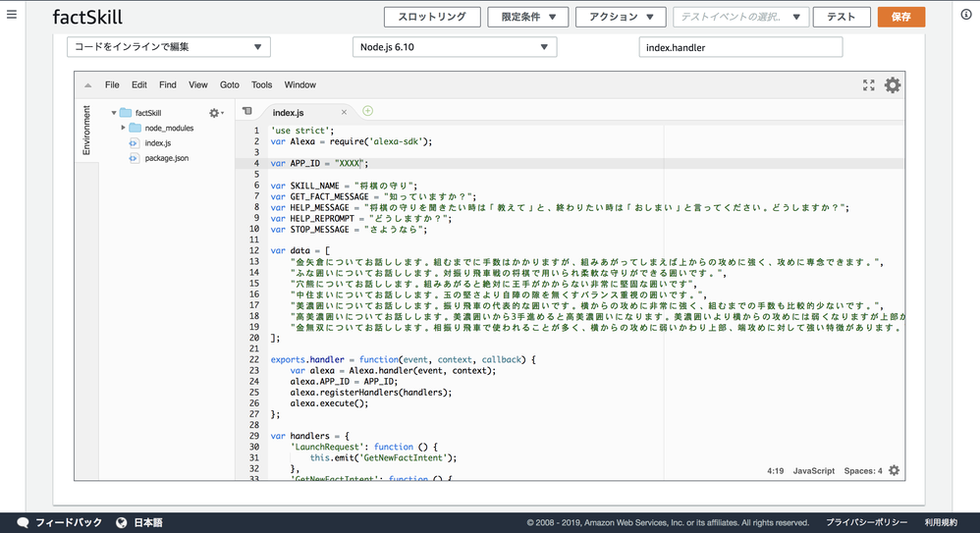
Task: Click the SKILL_NAME code line
Action: [344, 186]
